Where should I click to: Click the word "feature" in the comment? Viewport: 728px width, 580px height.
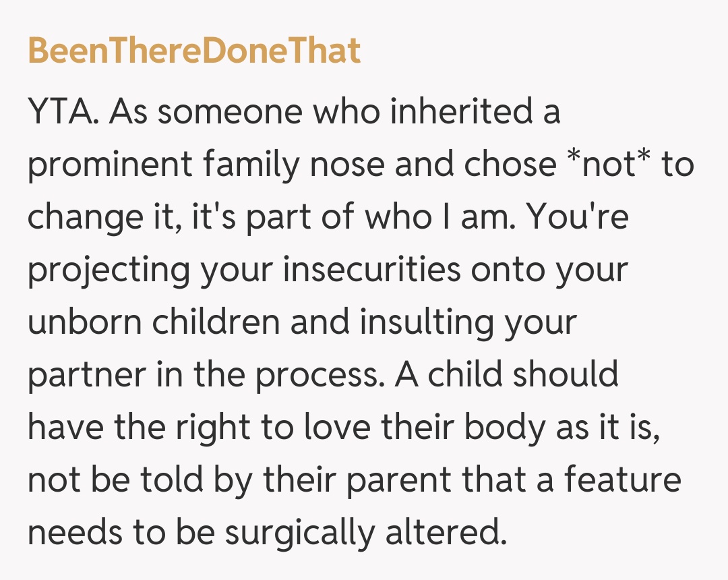622,479
